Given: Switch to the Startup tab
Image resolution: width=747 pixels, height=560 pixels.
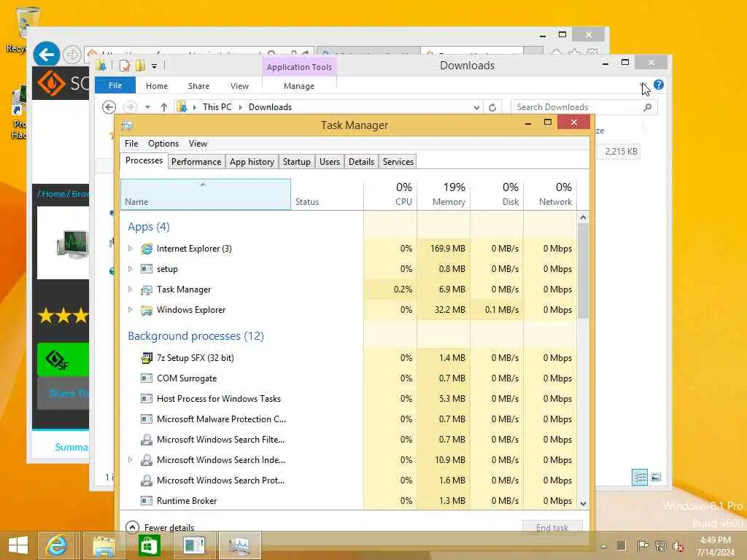Looking at the screenshot, I should click(297, 162).
